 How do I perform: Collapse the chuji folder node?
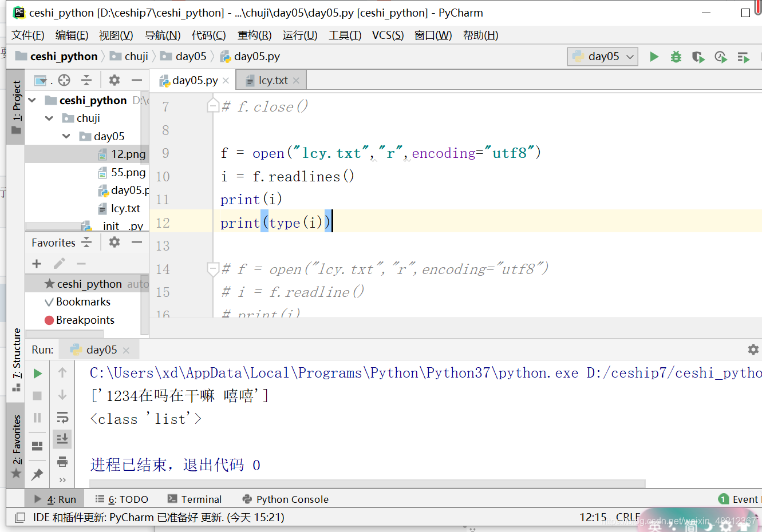tap(49, 118)
